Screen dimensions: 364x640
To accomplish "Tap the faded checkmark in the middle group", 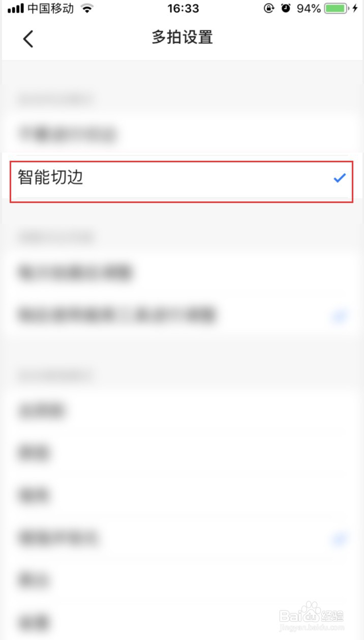I will [339, 316].
